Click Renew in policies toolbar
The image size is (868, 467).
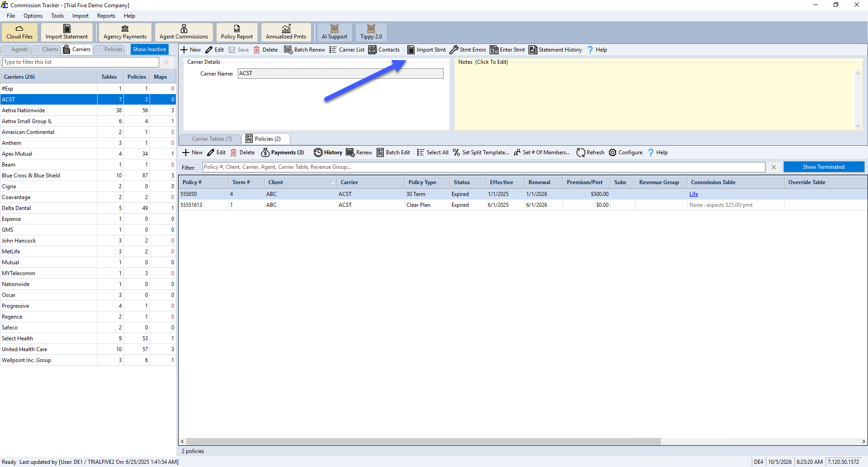(359, 152)
